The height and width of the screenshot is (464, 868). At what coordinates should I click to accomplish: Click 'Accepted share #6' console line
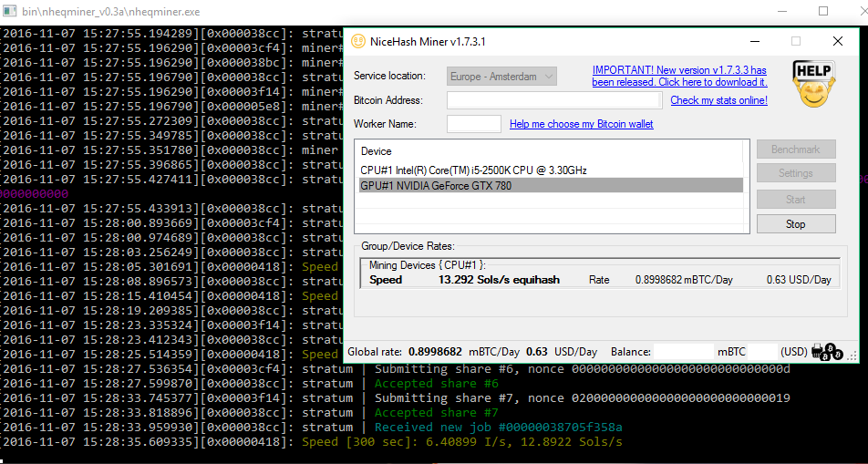pos(436,383)
